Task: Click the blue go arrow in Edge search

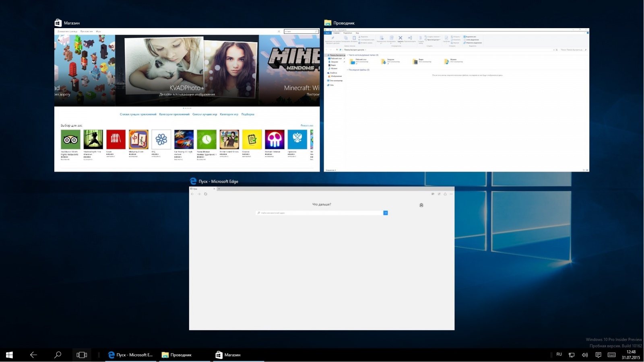Action: (385, 213)
